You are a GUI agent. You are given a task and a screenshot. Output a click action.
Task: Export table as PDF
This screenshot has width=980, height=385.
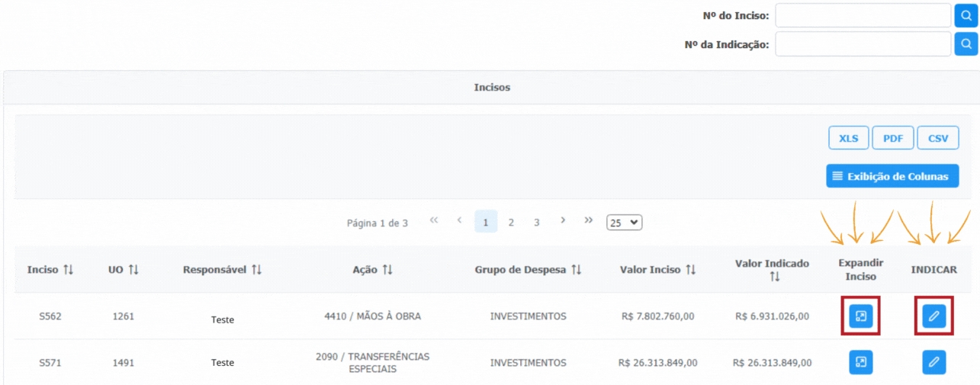tap(892, 138)
